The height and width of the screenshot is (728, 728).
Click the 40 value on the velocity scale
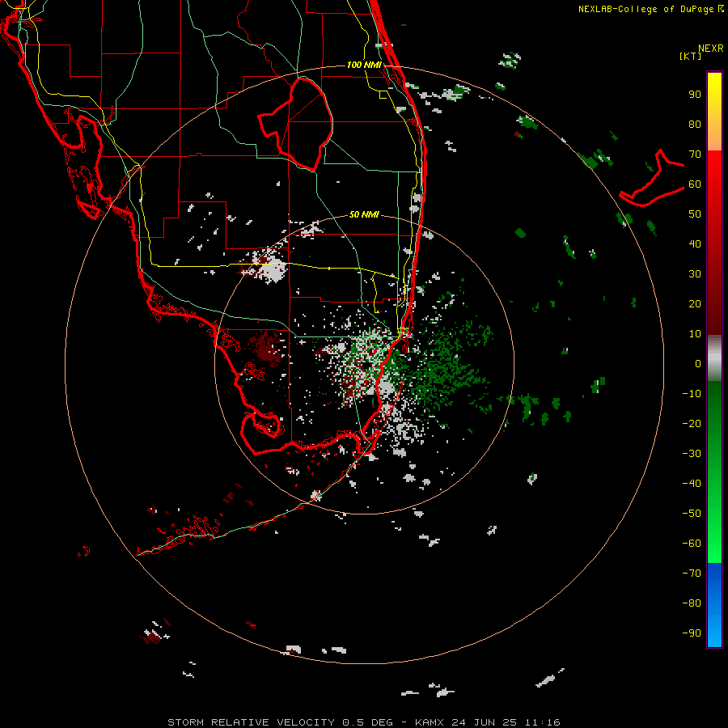[695, 243]
